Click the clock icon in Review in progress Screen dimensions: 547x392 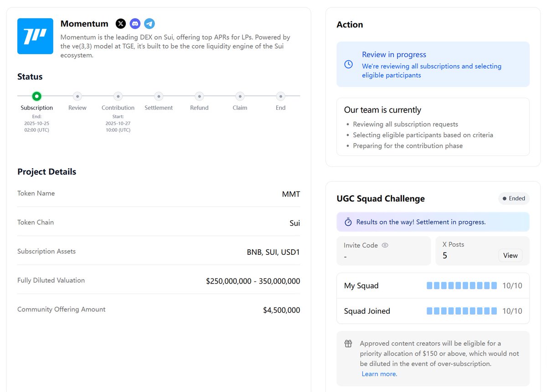coord(349,64)
